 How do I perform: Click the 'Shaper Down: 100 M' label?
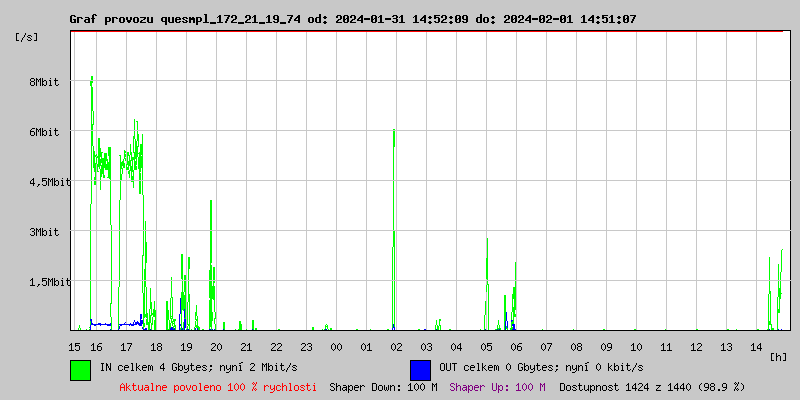pyautogui.click(x=383, y=386)
